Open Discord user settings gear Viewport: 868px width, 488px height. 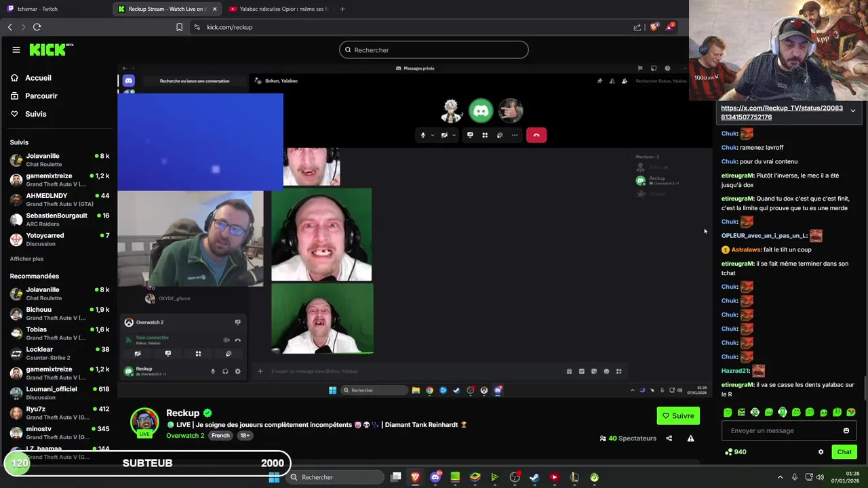pyautogui.click(x=237, y=371)
